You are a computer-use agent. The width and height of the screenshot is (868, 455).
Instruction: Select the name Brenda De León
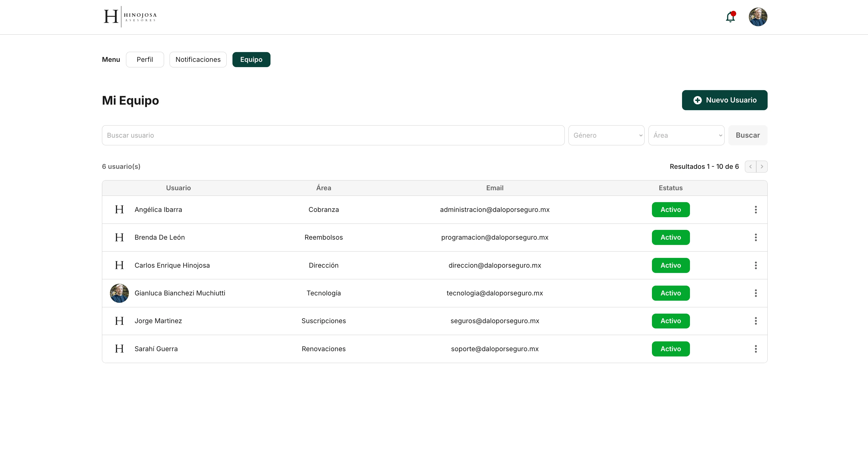tap(159, 237)
